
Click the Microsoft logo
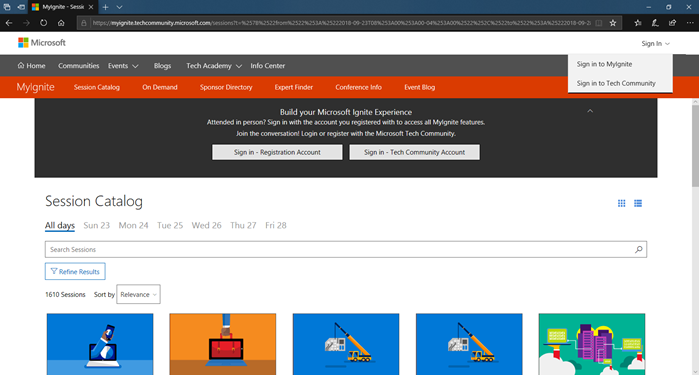(x=42, y=43)
